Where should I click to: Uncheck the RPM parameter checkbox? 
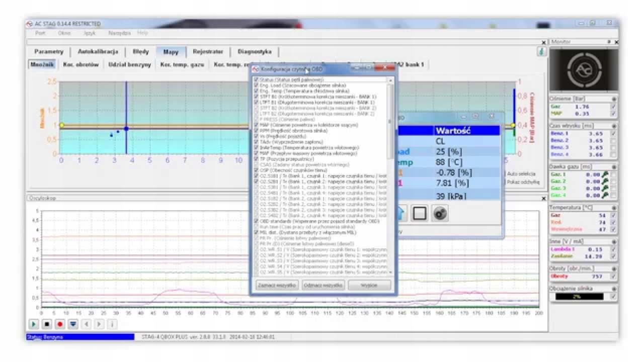point(257,130)
